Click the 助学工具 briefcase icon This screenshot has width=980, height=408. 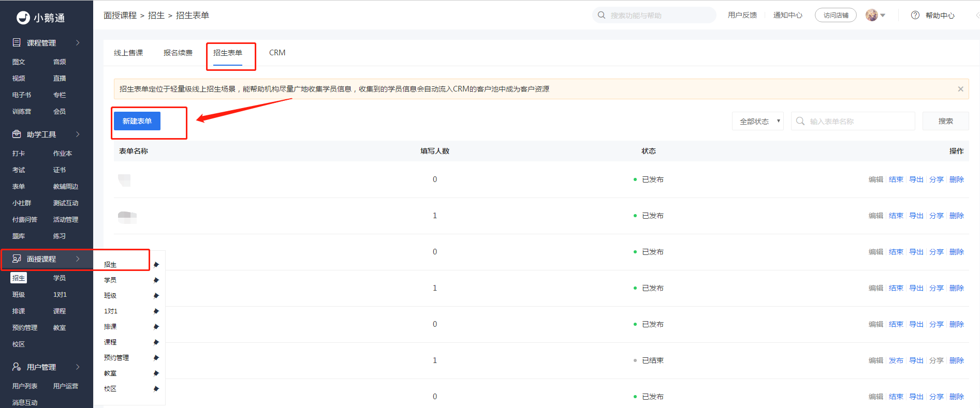[17, 134]
